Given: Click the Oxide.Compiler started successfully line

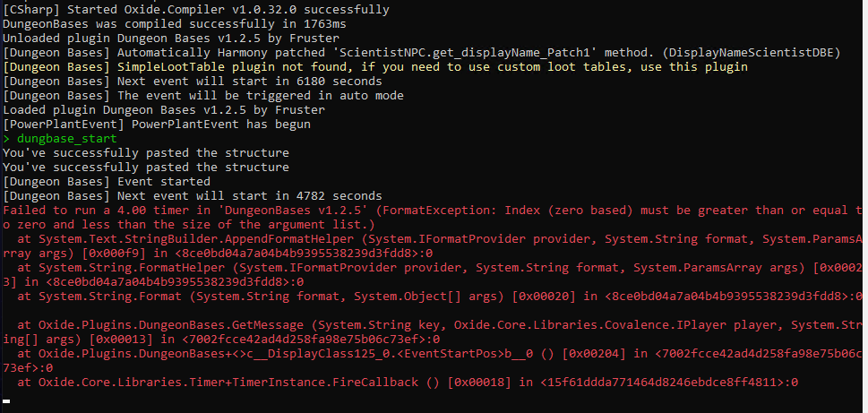Looking at the screenshot, I should (x=195, y=10).
